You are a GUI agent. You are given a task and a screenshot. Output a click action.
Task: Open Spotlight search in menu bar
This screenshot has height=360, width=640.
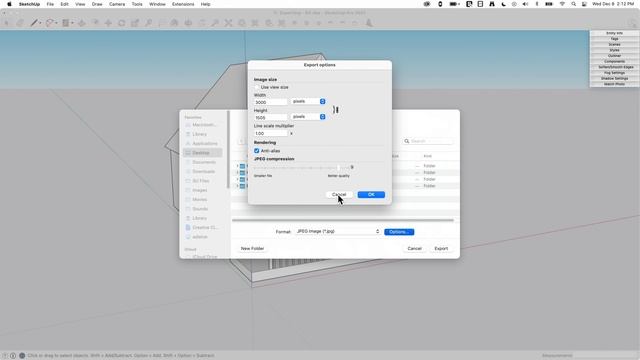573,4
